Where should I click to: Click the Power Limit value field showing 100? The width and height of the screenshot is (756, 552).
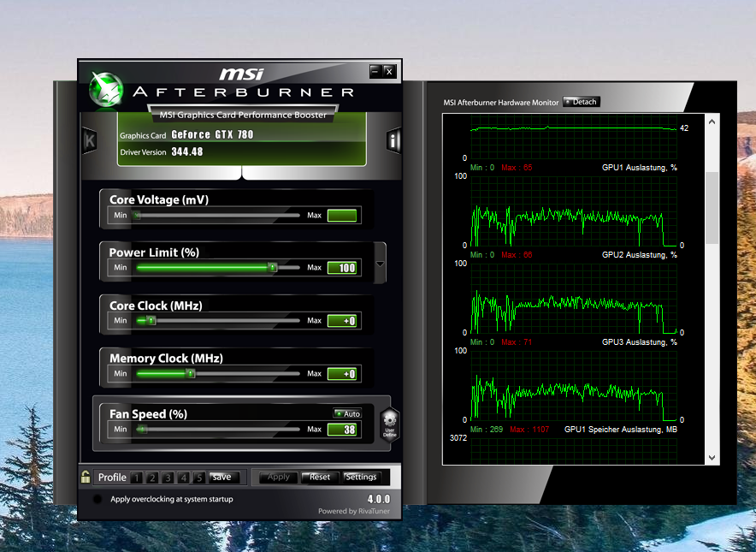pyautogui.click(x=342, y=268)
